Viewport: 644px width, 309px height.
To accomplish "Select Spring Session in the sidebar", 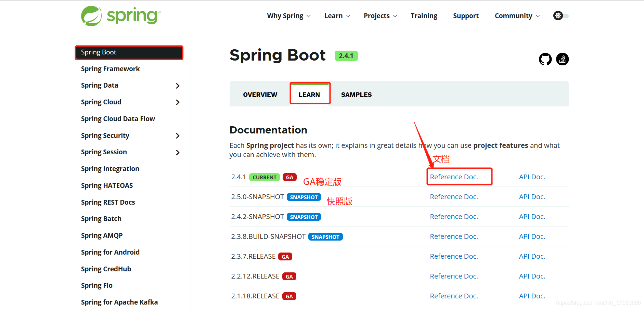I will [x=104, y=152].
